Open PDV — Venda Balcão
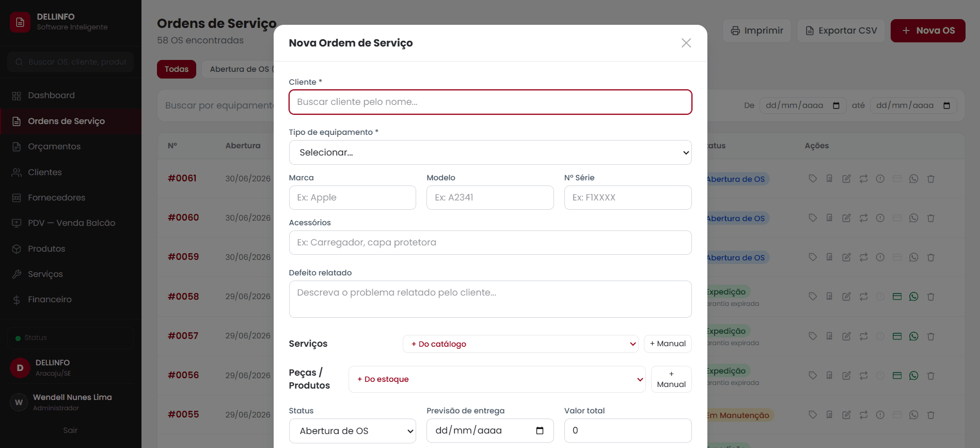980x448 pixels. [x=71, y=223]
